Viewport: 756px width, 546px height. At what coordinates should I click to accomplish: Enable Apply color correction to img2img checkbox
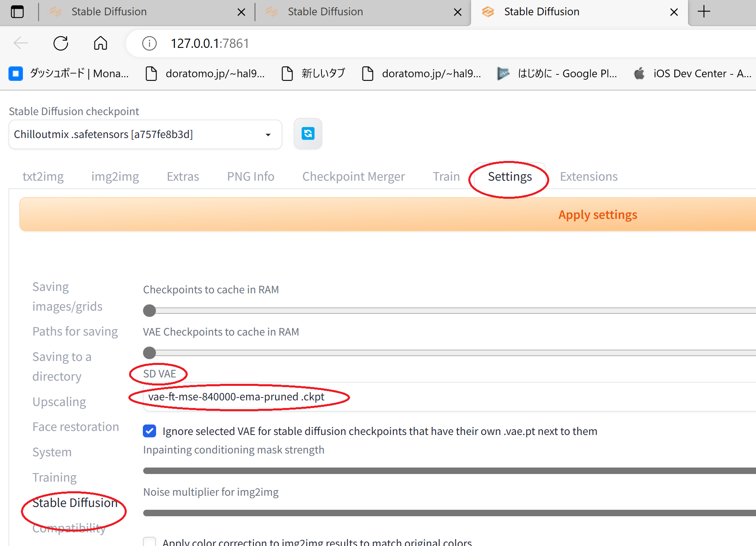point(150,542)
